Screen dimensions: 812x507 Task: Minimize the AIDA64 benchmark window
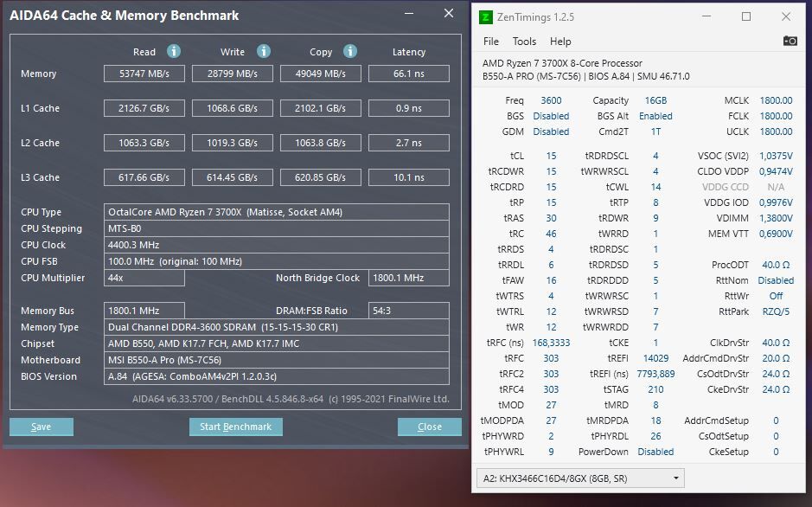pos(409,14)
